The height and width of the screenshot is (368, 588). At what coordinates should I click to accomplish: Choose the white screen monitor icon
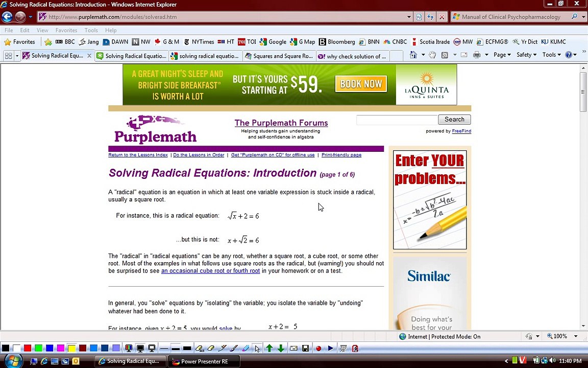152,348
